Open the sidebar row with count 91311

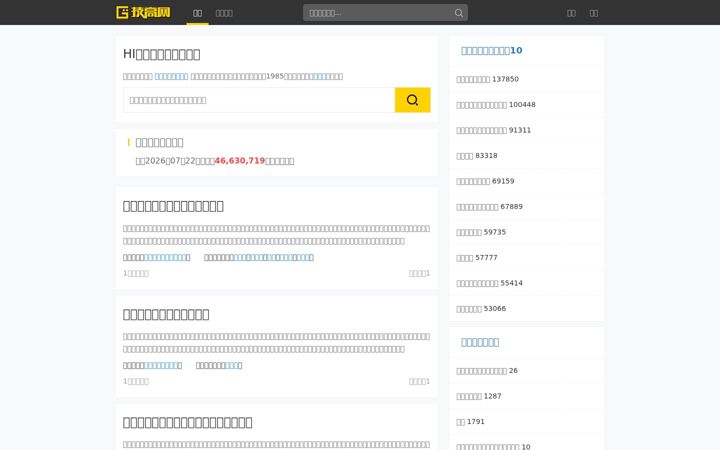[x=526, y=130]
